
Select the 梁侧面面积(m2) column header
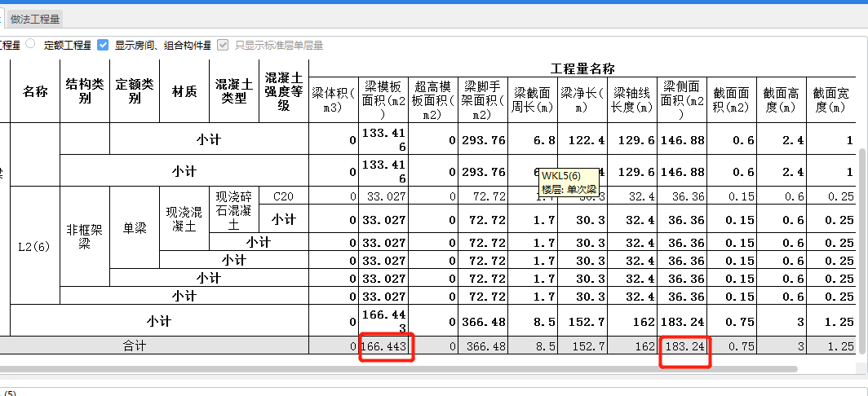[683, 100]
